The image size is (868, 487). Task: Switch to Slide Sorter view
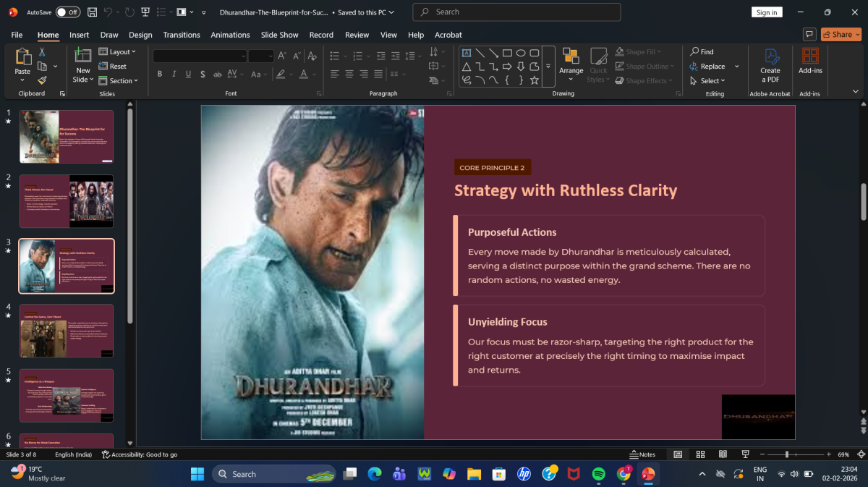tap(700, 454)
